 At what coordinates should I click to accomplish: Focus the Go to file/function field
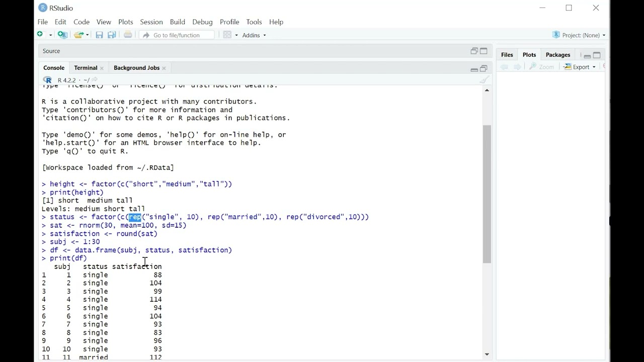click(x=177, y=35)
